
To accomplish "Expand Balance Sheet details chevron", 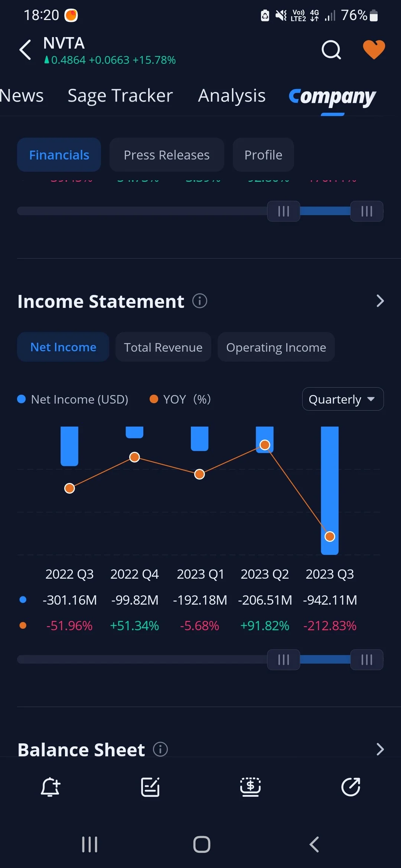I will [380, 749].
